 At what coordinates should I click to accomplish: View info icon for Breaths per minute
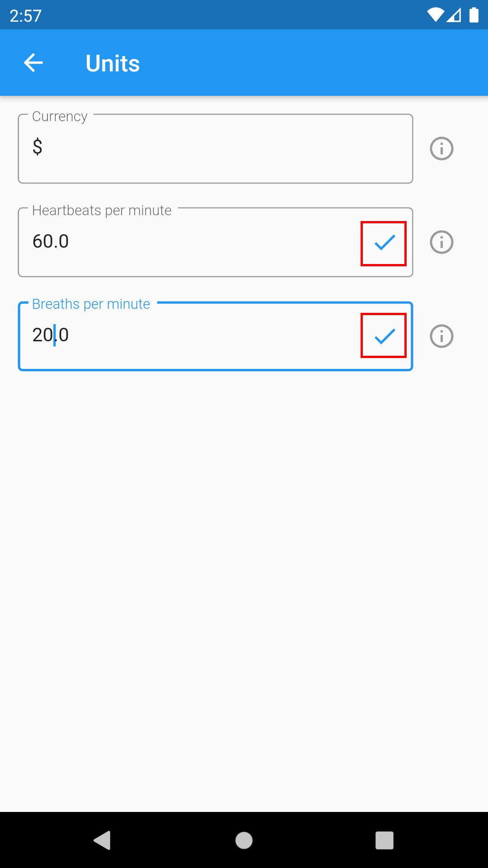click(x=441, y=336)
